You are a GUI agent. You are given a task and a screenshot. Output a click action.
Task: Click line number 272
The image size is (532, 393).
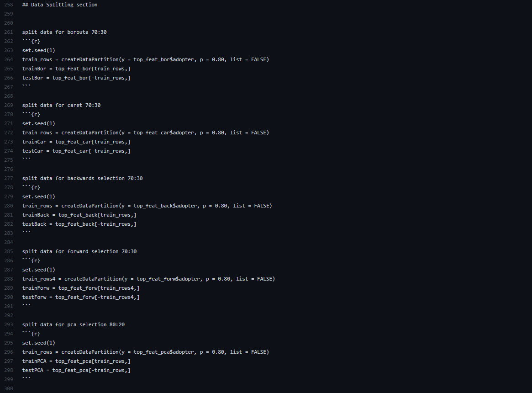click(9, 133)
